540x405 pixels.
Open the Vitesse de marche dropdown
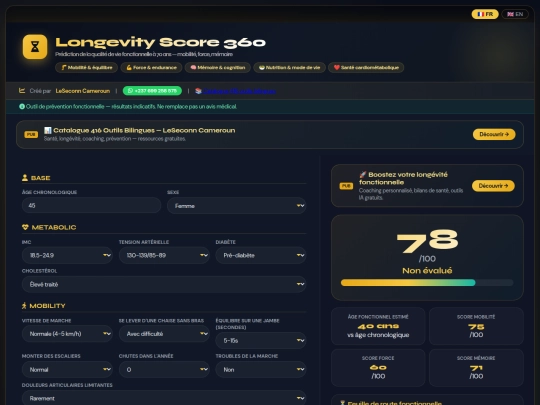pos(67,334)
